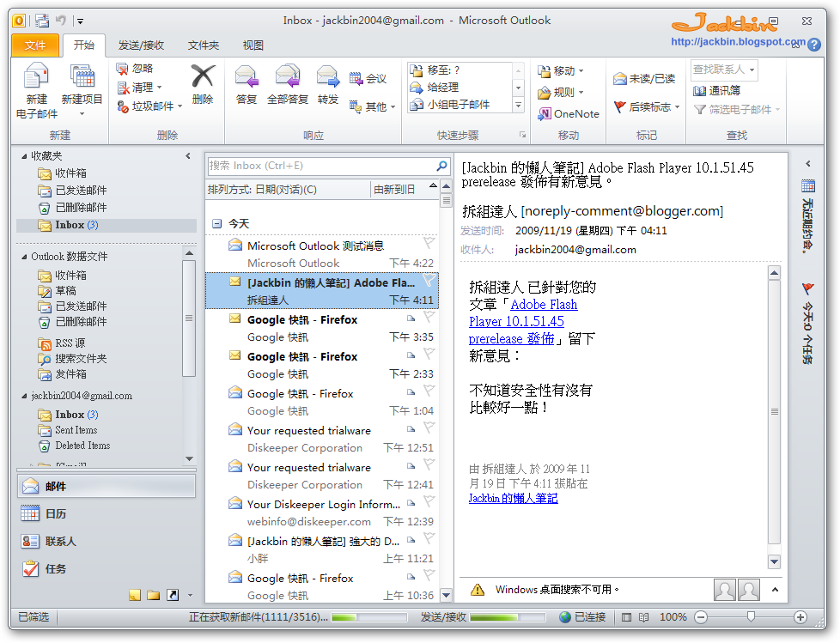Image resolution: width=840 pixels, height=643 pixels.
Task: Expand the Quick Steps gallery
Action: pos(519,106)
